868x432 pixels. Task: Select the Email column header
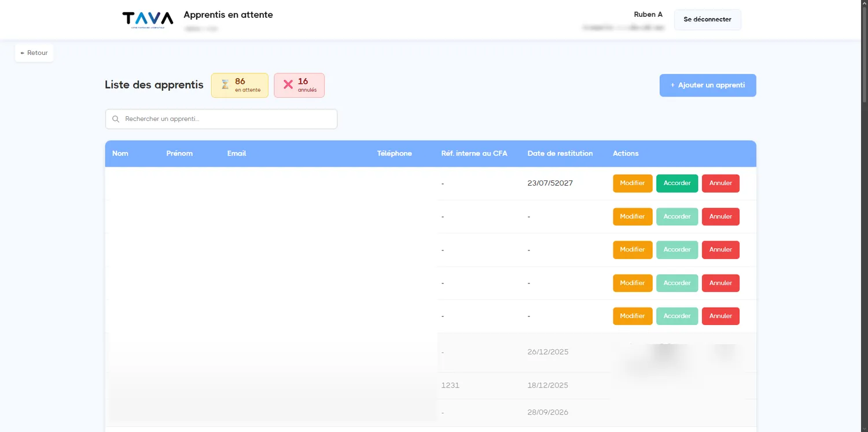click(237, 153)
